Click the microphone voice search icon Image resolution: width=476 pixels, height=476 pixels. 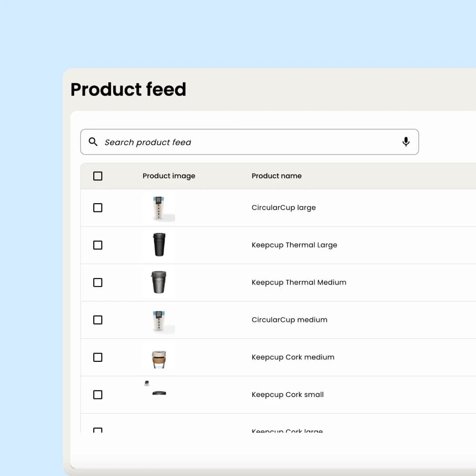pyautogui.click(x=406, y=141)
